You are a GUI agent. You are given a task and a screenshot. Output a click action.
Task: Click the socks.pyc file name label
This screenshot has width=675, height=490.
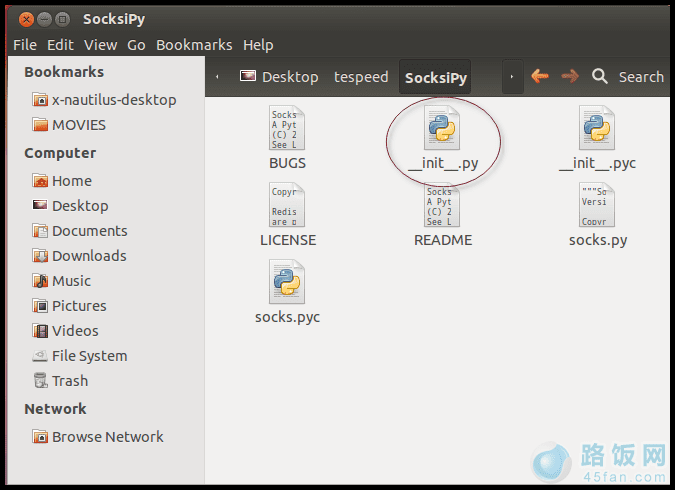pyautogui.click(x=288, y=317)
